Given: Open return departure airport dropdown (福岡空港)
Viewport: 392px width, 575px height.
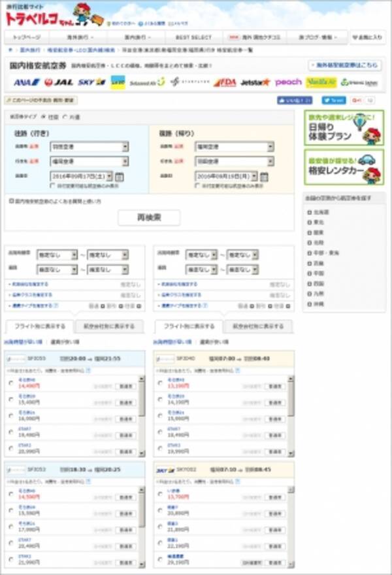Looking at the screenshot, I should click(235, 147).
